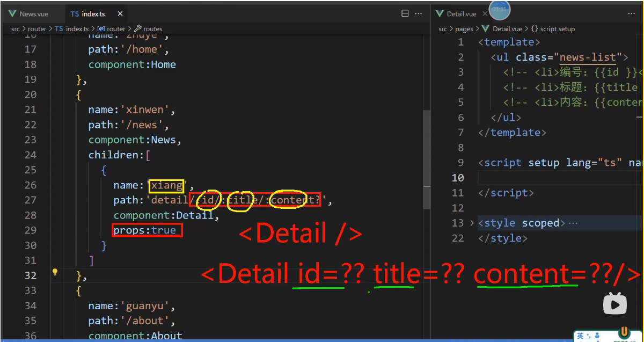Screen dimensions: 644x342
Task: Click 'component:Detail,' on line 28
Action: (166, 215)
